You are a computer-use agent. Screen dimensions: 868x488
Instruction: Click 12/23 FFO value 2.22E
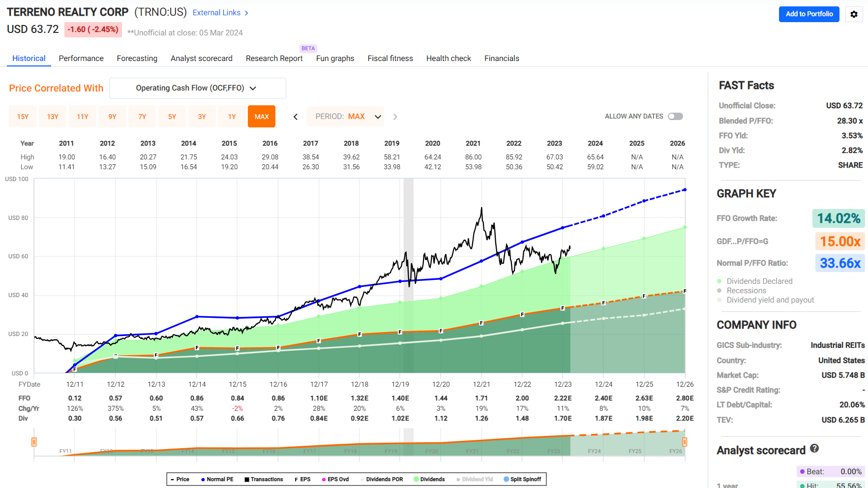(563, 398)
